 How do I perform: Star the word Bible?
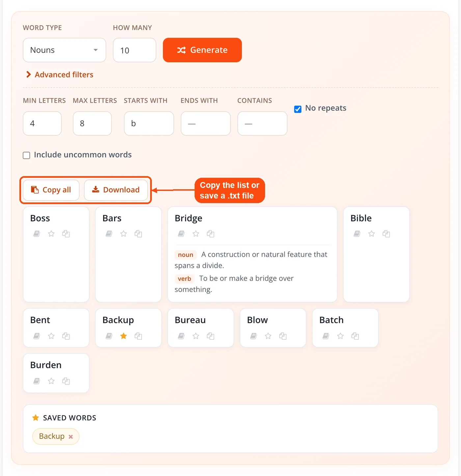pos(371,234)
